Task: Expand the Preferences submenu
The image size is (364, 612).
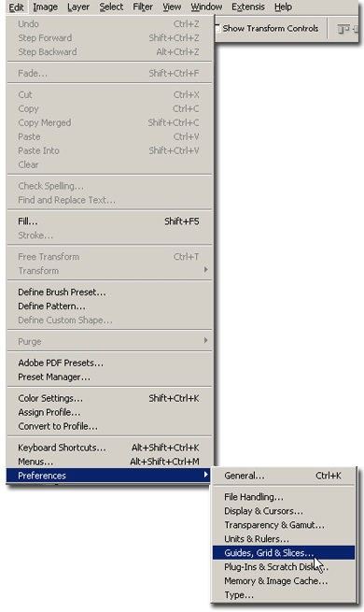Action: 109,476
